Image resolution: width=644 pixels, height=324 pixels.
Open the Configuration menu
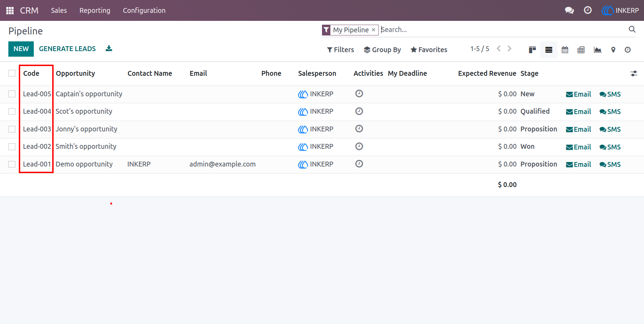tap(144, 10)
